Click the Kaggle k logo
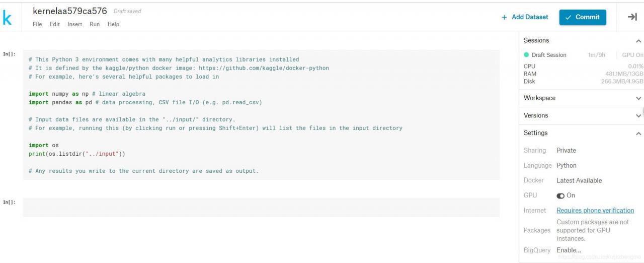Screen dimensions: 644x263 pos(7,19)
